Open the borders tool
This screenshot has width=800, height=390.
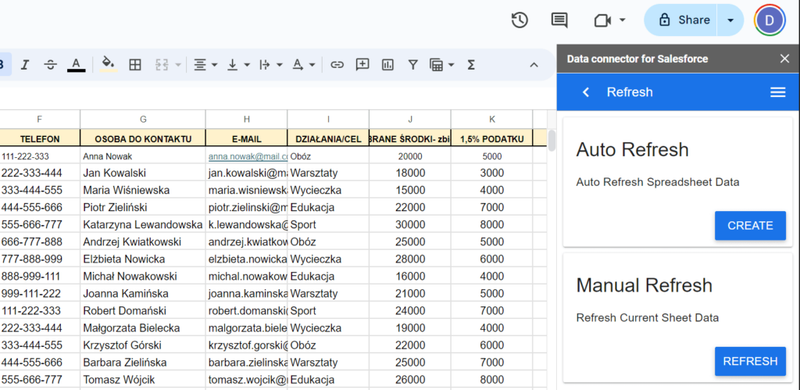click(135, 65)
